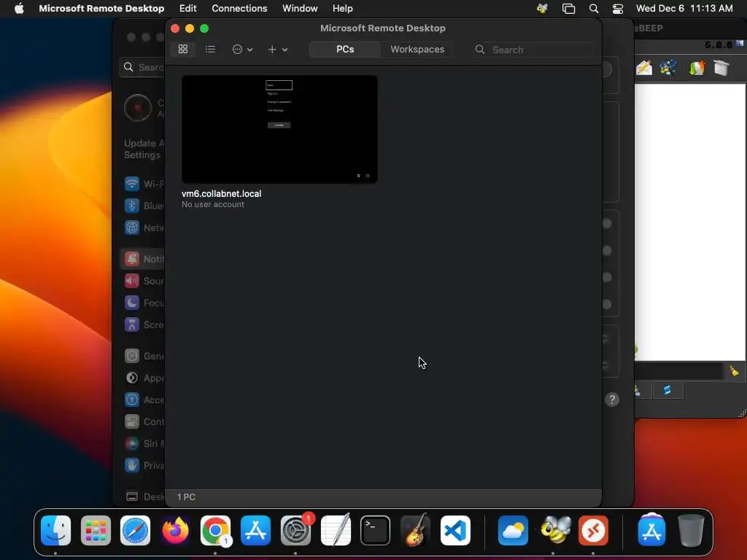
Task: Select the vm6.collabnet.local PC thumbnail
Action: coord(279,129)
